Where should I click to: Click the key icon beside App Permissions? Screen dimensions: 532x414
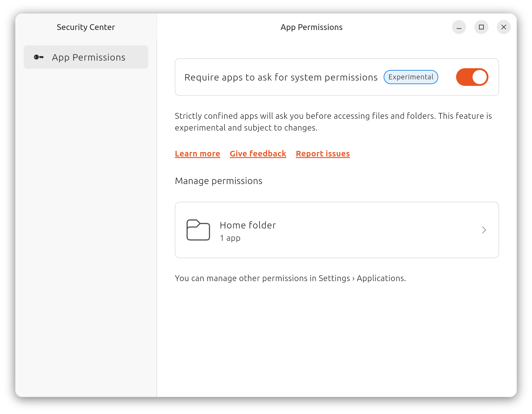[39, 57]
